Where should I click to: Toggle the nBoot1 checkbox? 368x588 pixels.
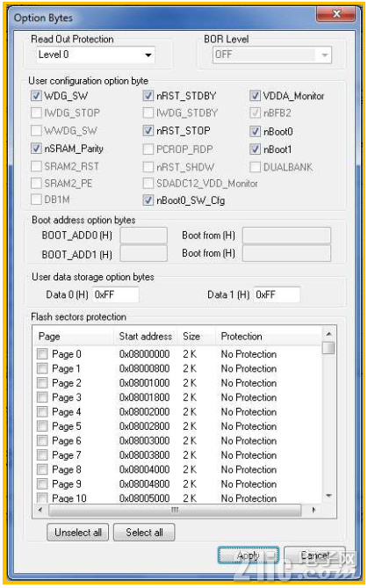click(256, 149)
